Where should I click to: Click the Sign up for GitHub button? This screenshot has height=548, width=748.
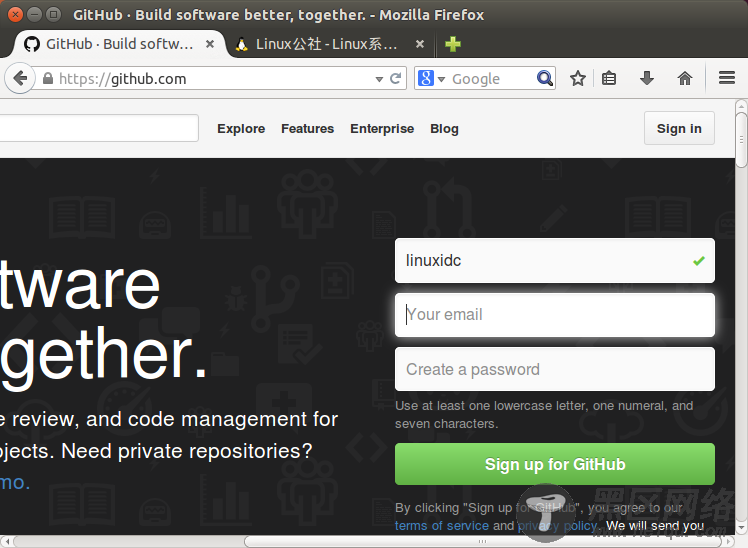click(555, 464)
